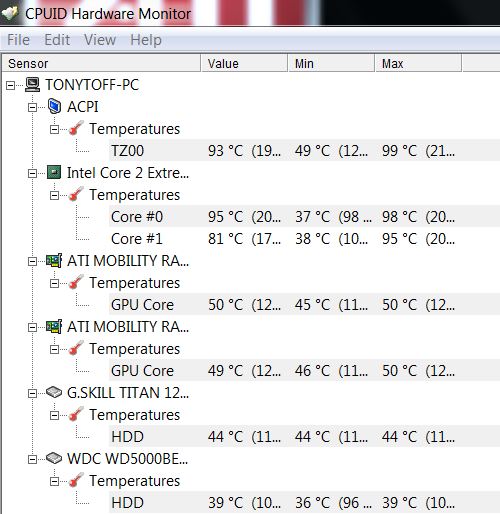The image size is (500, 514).
Task: Click the WDC WD5000BE... drive icon
Action: [x=54, y=458]
